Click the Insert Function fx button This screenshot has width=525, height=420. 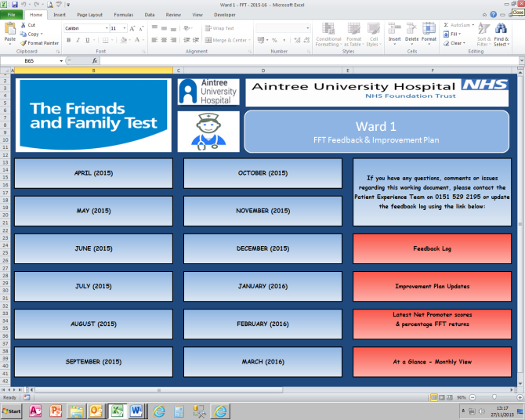click(95, 60)
